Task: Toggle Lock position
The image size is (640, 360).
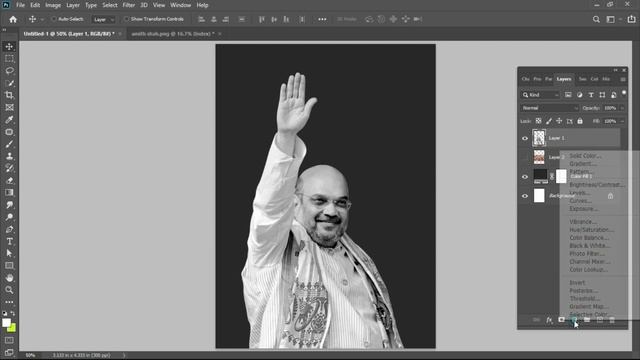Action: (559, 121)
